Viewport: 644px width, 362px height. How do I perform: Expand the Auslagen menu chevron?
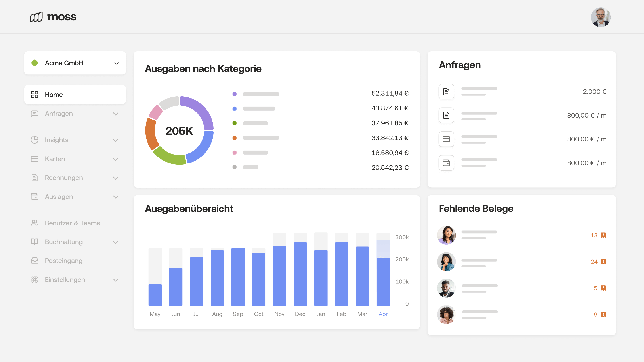point(115,197)
